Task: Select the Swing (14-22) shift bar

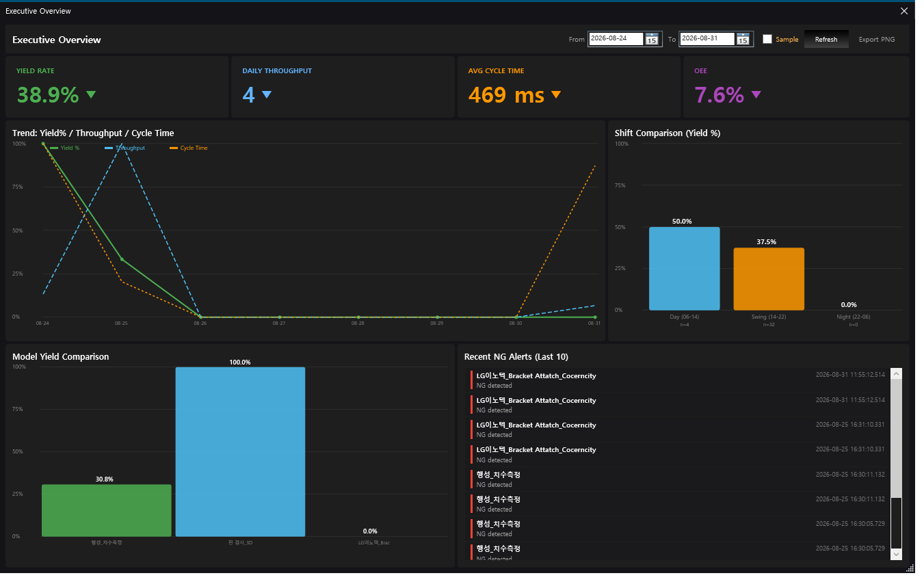Action: pyautogui.click(x=769, y=279)
